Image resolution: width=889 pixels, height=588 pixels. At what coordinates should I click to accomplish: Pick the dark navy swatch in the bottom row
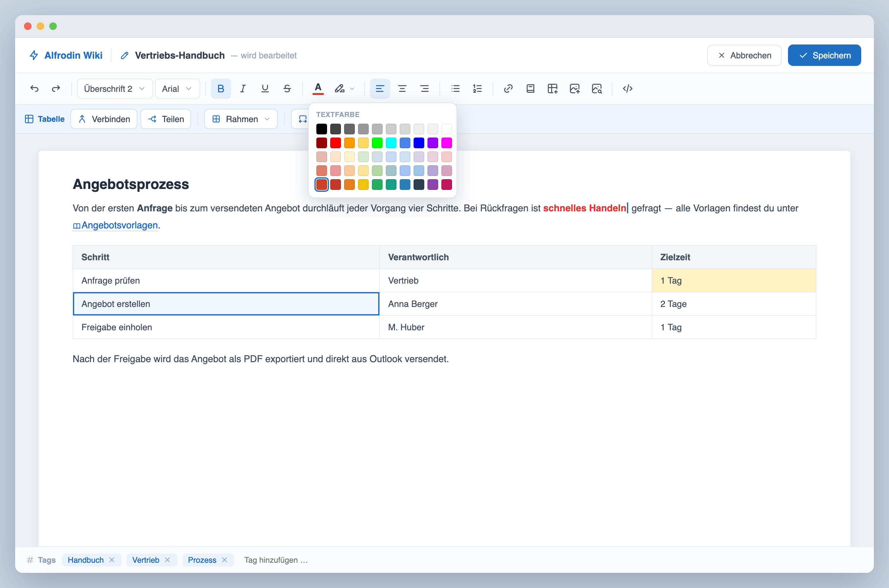pos(419,185)
